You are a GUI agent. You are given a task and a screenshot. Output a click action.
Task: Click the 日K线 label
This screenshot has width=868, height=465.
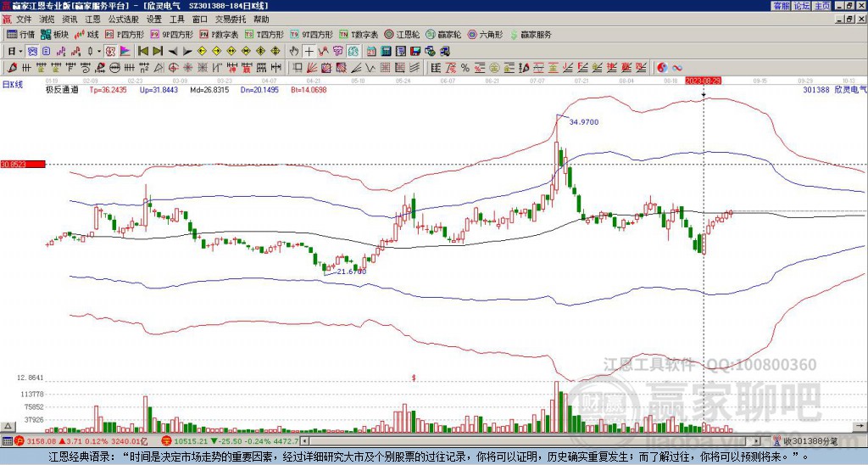(12, 84)
